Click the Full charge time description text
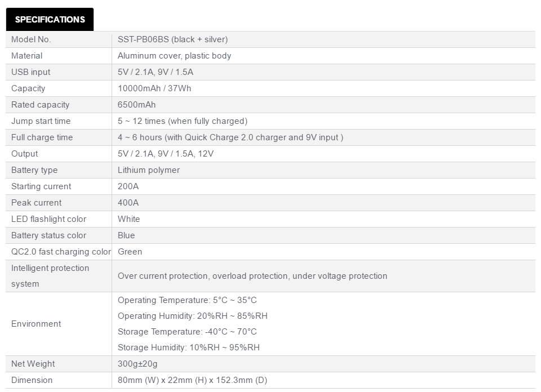The height and width of the screenshot is (392, 541). pos(230,137)
